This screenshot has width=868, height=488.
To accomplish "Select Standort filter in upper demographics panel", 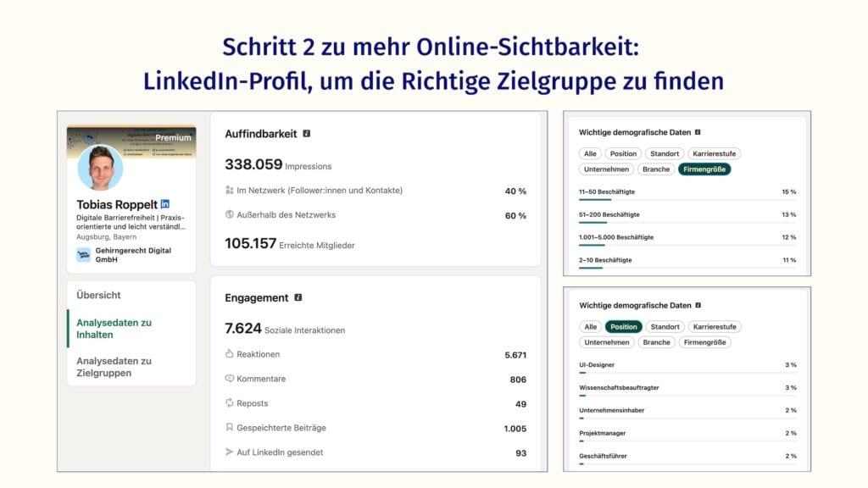I will pyautogui.click(x=665, y=154).
